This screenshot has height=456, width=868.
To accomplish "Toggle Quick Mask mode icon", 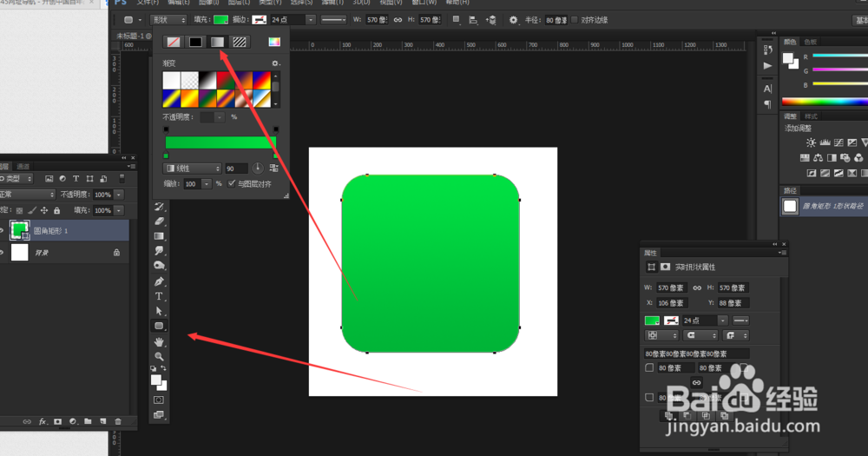I will tap(159, 400).
